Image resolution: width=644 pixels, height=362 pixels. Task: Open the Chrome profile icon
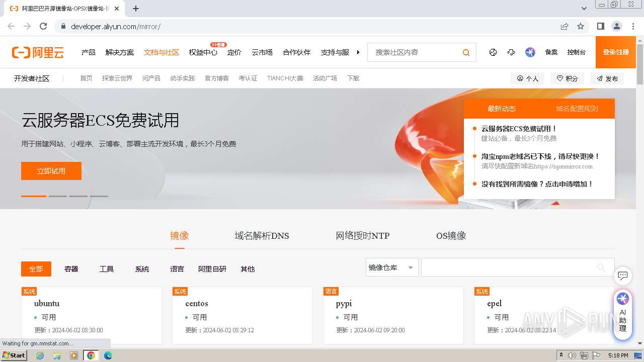pyautogui.click(x=617, y=26)
